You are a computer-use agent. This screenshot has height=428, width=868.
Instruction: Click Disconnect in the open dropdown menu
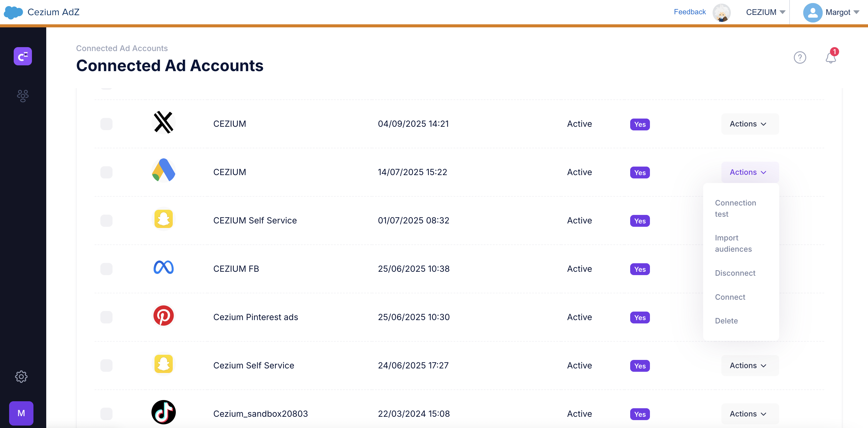pyautogui.click(x=735, y=273)
